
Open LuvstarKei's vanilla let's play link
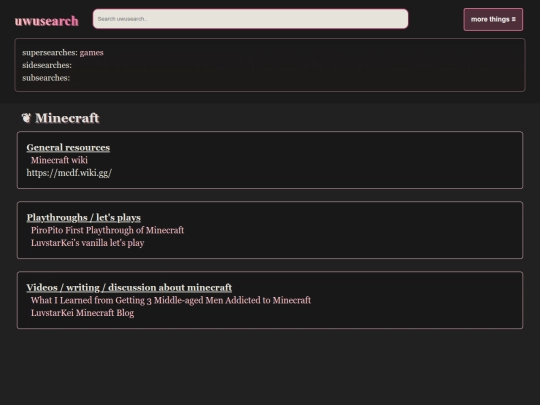point(87,243)
